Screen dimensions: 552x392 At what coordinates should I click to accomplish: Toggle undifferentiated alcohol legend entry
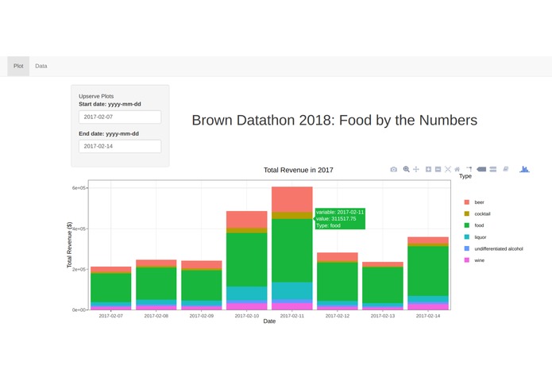coord(493,248)
